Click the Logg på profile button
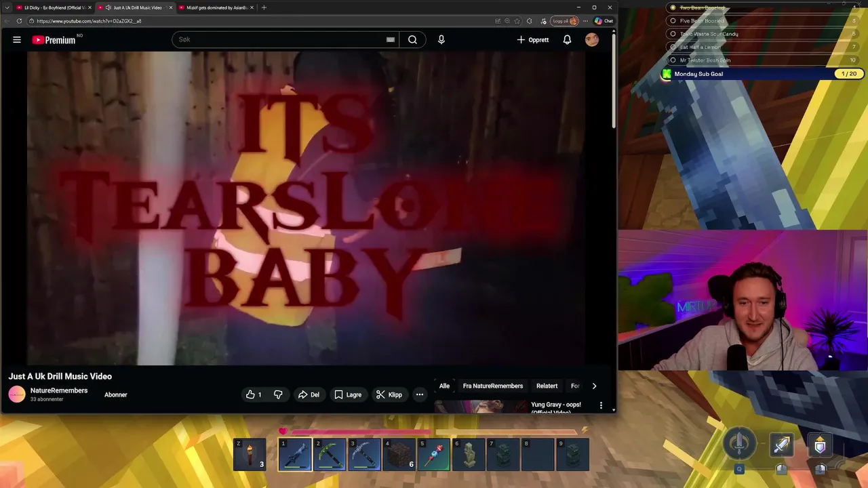This screenshot has height=488, width=868. click(565, 21)
